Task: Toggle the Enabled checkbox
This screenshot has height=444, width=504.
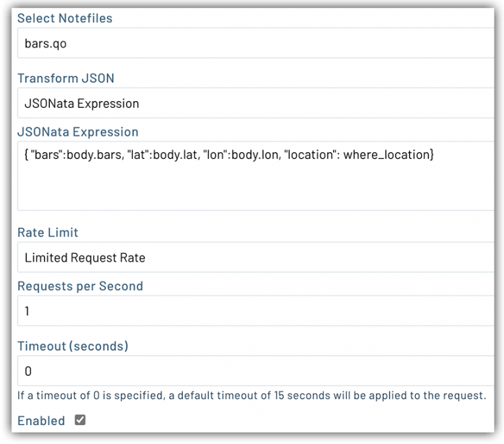Action: pyautogui.click(x=80, y=420)
